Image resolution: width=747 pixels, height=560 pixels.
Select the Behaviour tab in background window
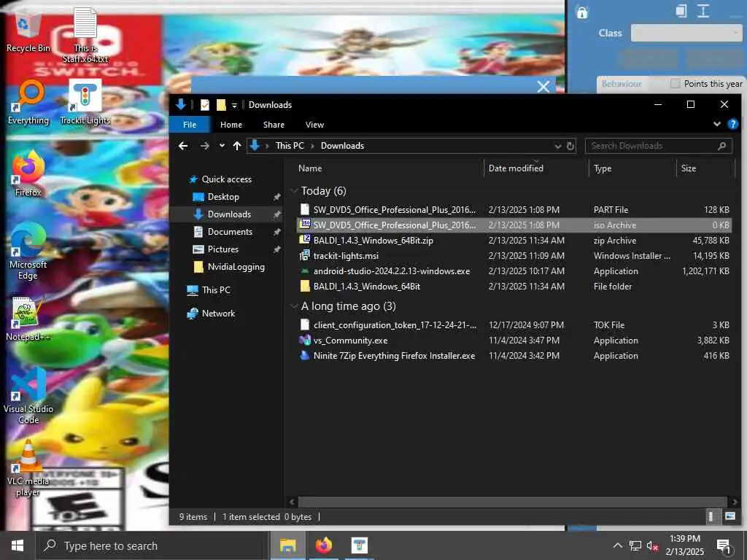pos(622,84)
